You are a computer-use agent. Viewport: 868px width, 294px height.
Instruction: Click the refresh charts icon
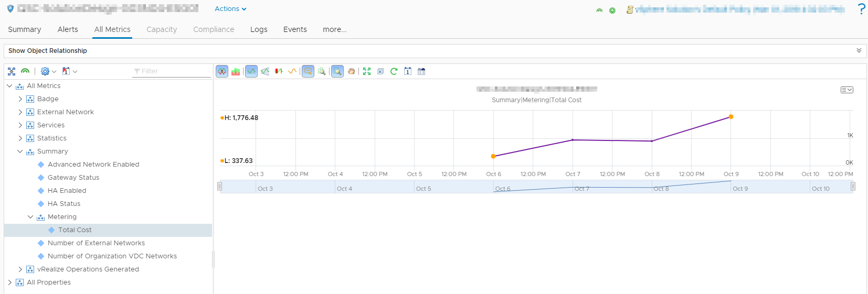(x=394, y=71)
